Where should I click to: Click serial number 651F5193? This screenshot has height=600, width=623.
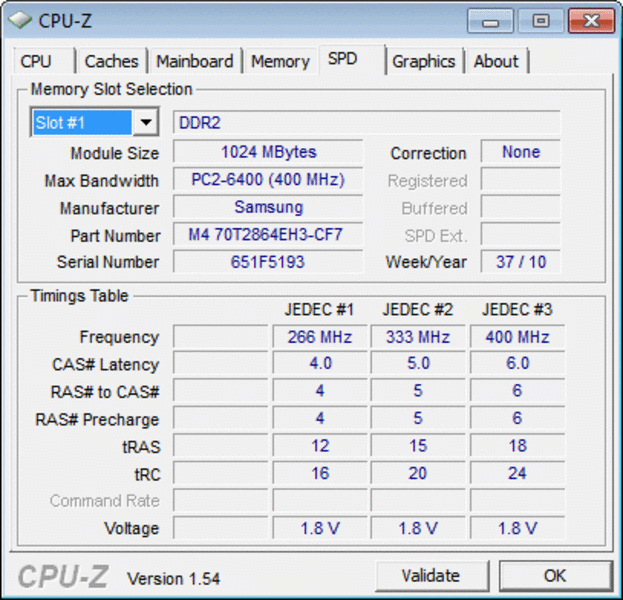click(268, 262)
